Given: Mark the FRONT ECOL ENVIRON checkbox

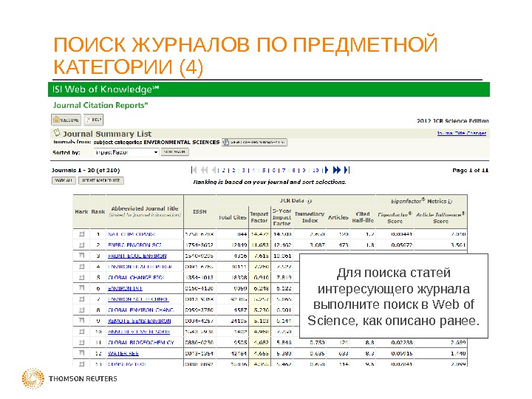Looking at the screenshot, I should [x=81, y=256].
